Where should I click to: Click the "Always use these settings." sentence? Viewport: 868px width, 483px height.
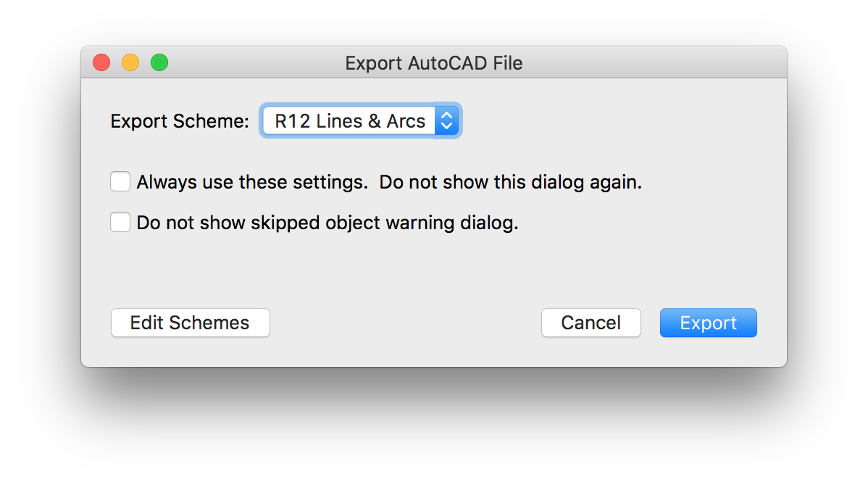[252, 182]
